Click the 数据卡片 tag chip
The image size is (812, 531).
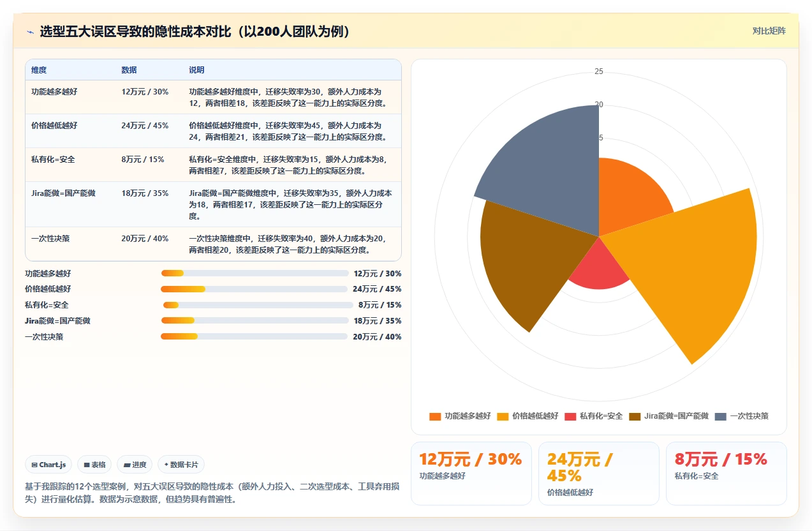coord(181,465)
